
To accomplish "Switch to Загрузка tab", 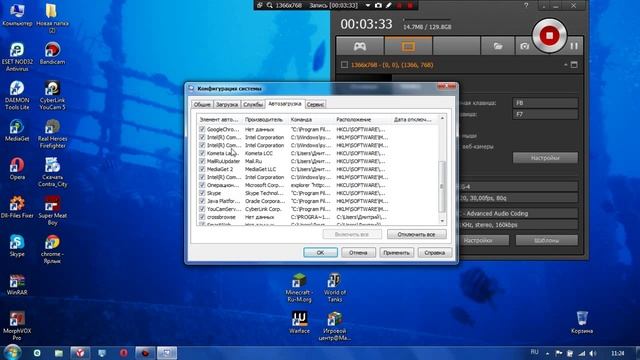I will 227,104.
